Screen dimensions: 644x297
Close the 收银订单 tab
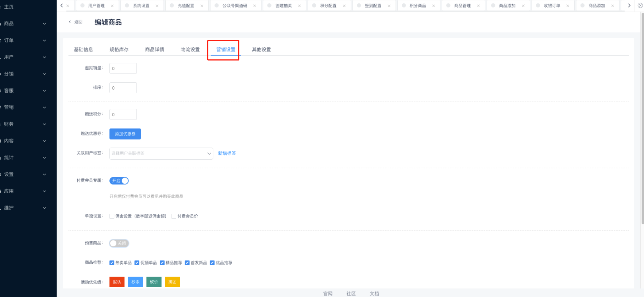pos(567,6)
